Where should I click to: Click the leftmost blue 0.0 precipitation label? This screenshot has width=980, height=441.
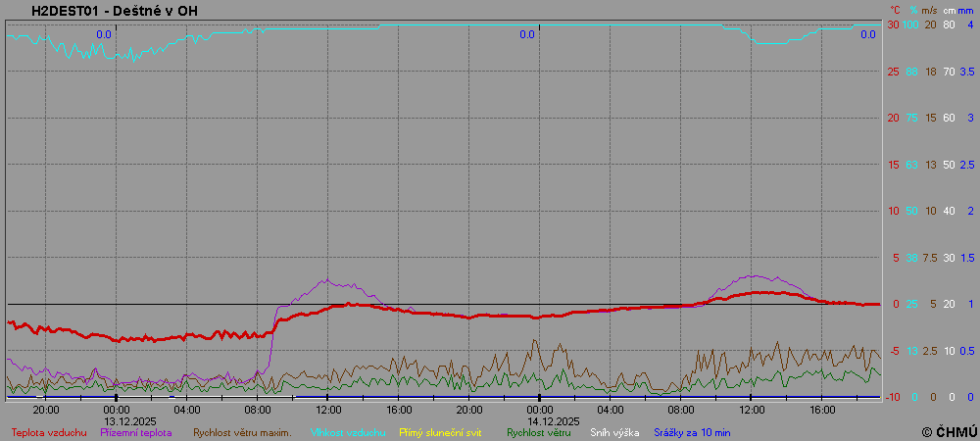(x=104, y=34)
